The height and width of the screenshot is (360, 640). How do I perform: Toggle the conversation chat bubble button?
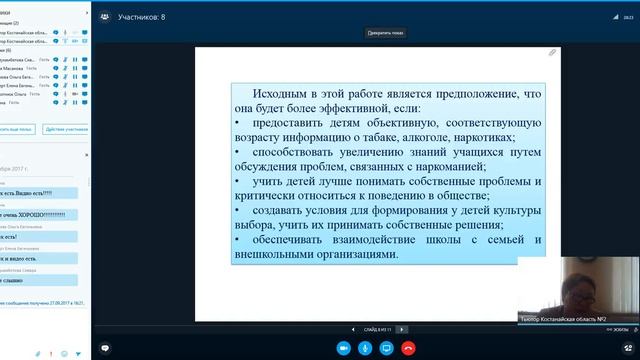tap(105, 348)
